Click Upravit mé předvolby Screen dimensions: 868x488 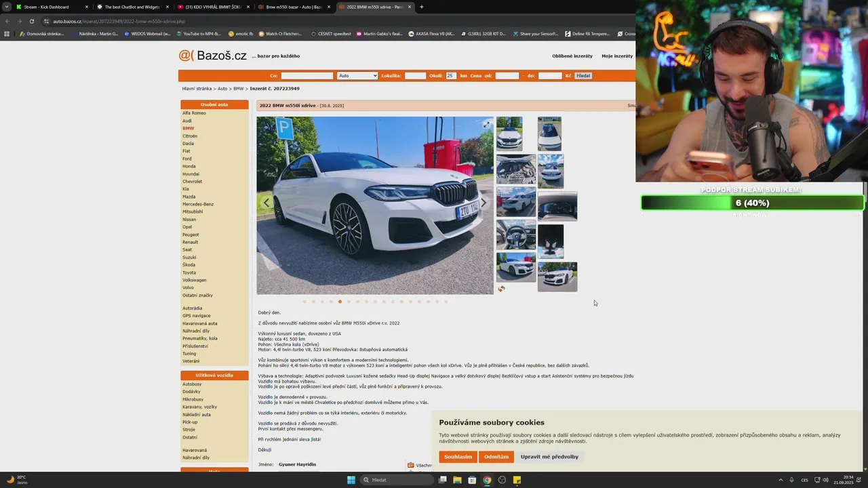549,457
